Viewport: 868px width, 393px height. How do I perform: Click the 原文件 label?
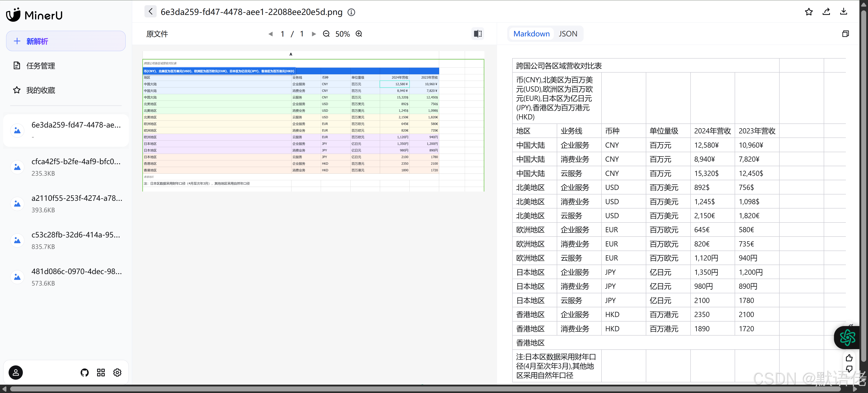(157, 34)
